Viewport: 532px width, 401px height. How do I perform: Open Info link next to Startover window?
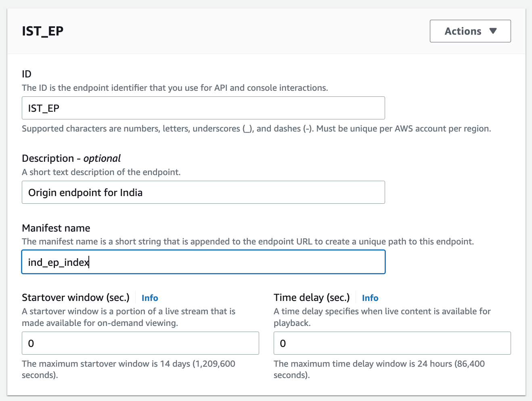[149, 298]
